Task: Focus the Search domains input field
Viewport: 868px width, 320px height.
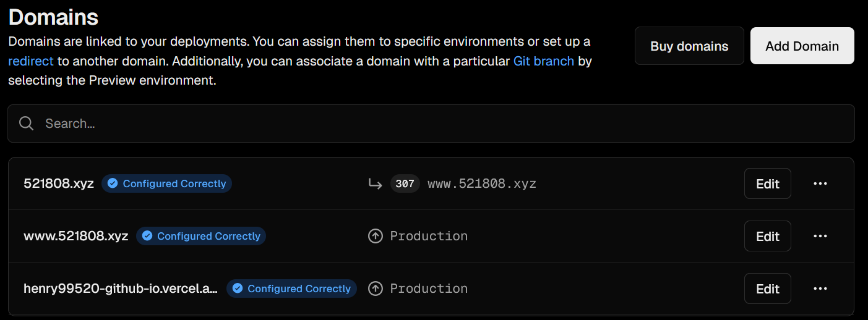Action: tap(433, 124)
